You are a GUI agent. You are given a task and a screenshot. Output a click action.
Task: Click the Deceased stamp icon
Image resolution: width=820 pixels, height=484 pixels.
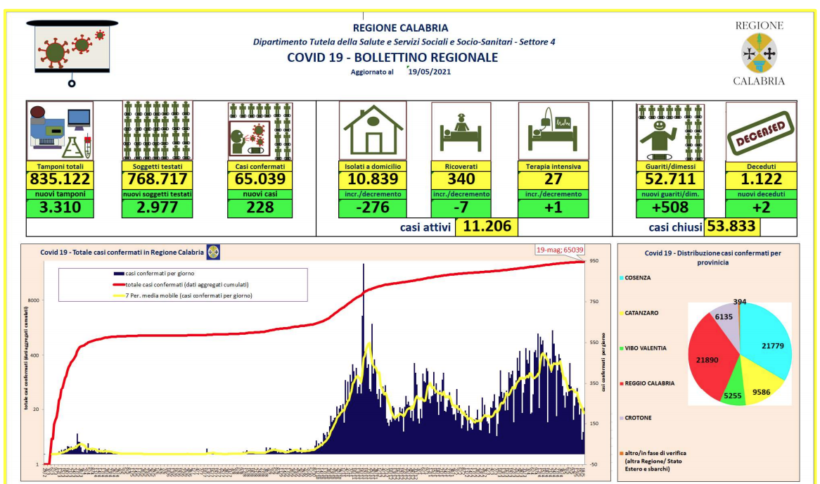[x=760, y=131]
